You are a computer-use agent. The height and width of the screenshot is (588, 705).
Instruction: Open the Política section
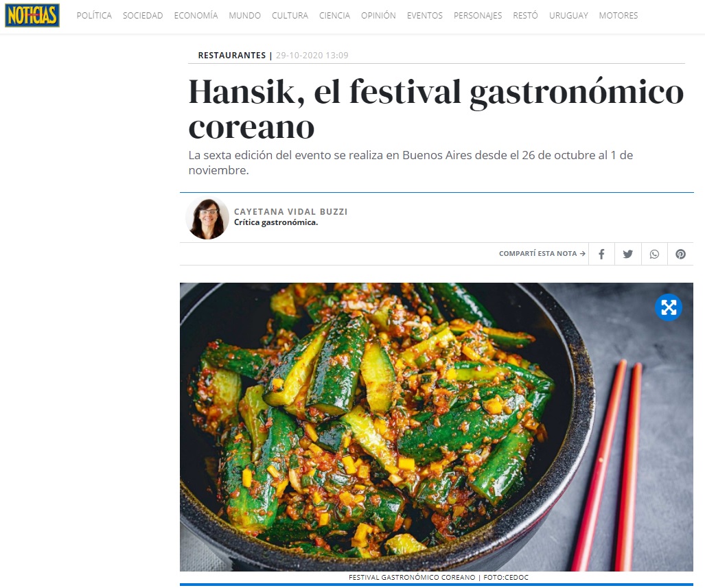[x=94, y=16]
